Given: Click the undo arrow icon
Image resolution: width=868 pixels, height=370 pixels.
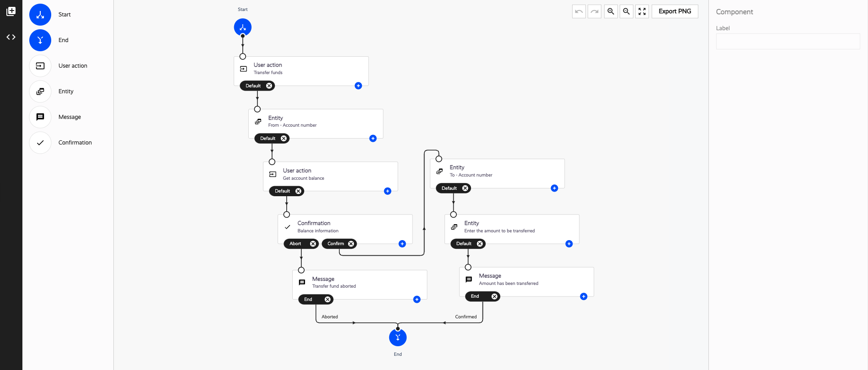Looking at the screenshot, I should [x=578, y=11].
